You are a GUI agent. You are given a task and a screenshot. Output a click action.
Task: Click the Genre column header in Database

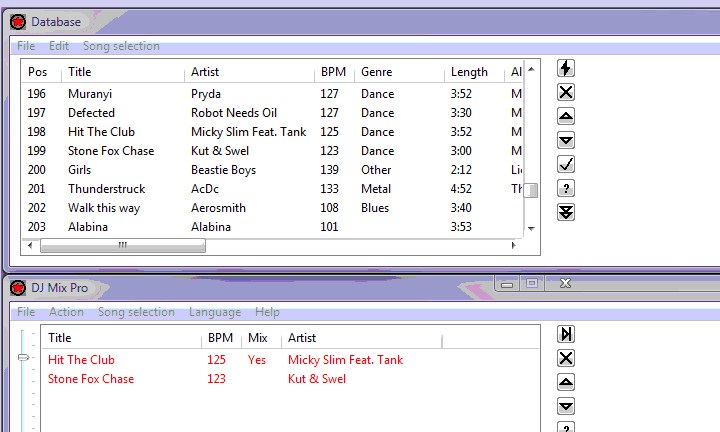[377, 72]
